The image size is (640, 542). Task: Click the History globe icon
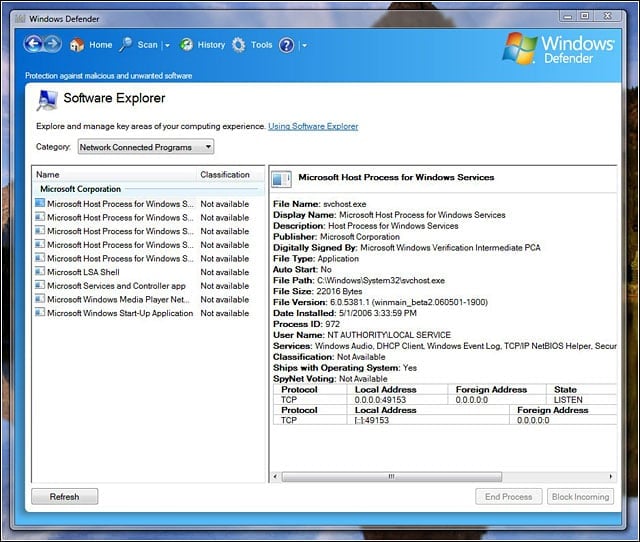point(187,44)
